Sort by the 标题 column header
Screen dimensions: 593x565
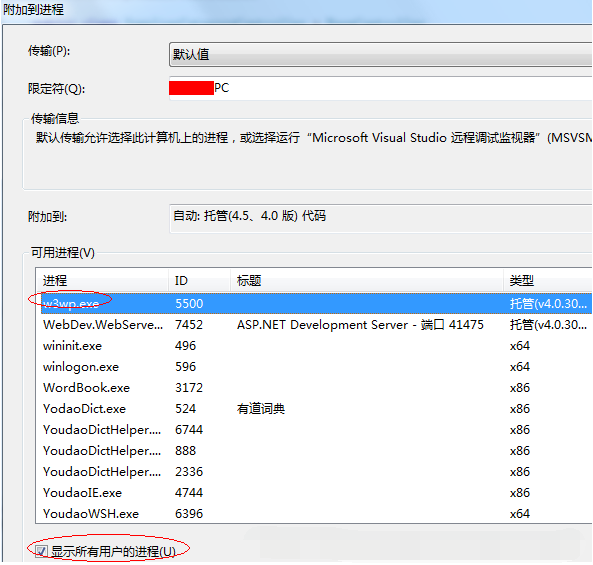pyautogui.click(x=366, y=281)
